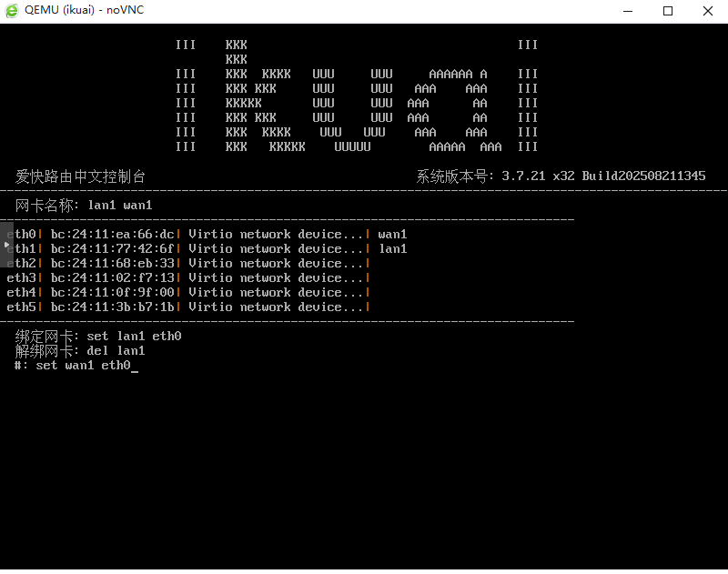Click the system version '3.7.21 x32 Build202508211345'
Screen dimensions: 728x574
coord(603,176)
